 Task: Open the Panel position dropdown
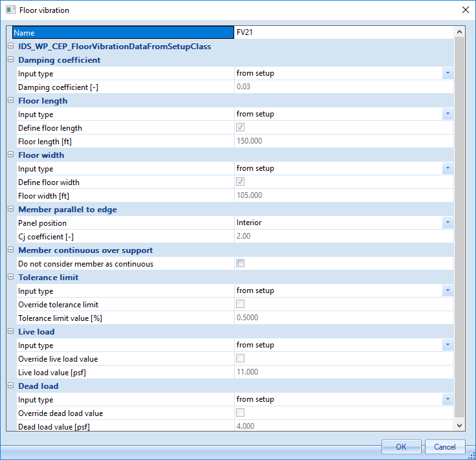[448, 223]
